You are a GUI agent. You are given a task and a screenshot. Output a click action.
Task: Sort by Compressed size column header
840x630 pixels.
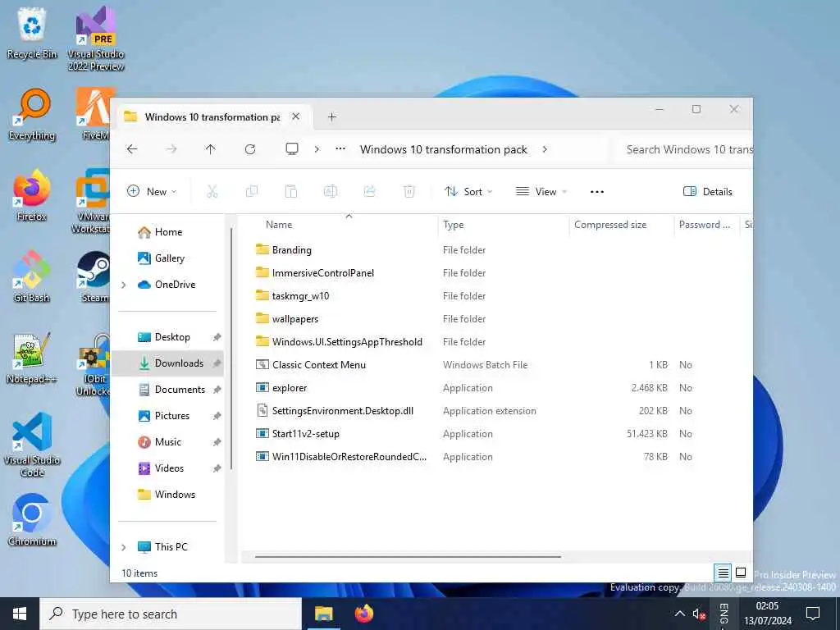(x=621, y=225)
